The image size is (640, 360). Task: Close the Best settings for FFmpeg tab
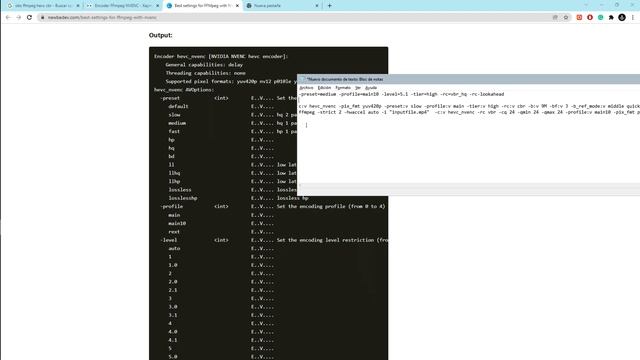pyautogui.click(x=237, y=6)
